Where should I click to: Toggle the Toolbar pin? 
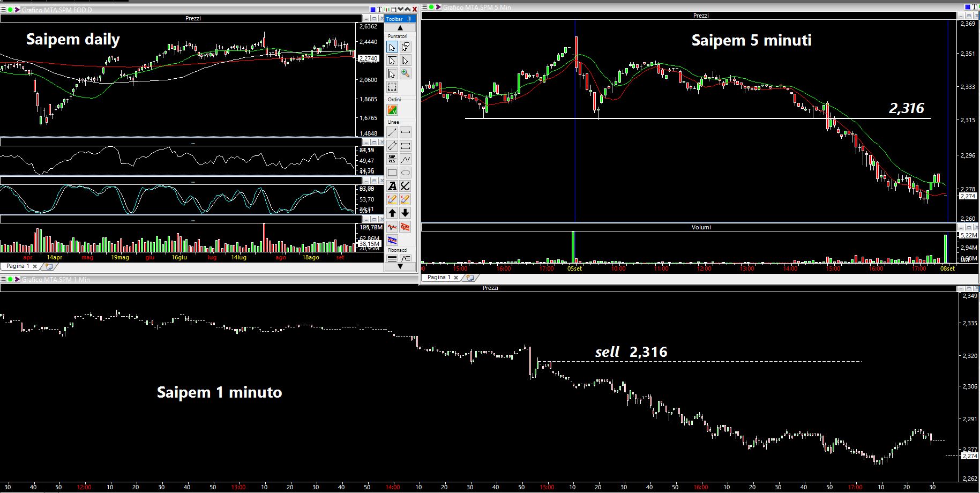(409, 19)
